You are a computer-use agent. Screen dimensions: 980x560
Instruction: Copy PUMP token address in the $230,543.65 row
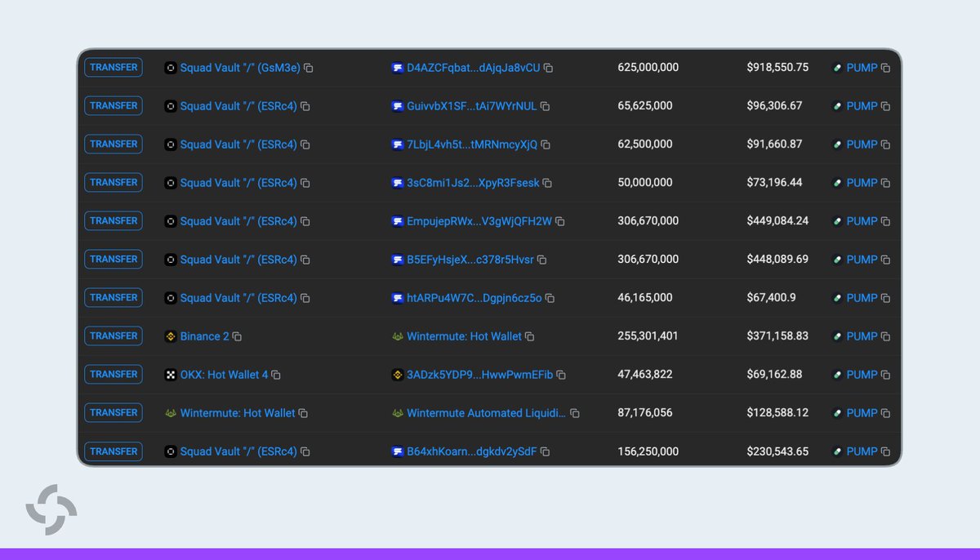click(886, 451)
